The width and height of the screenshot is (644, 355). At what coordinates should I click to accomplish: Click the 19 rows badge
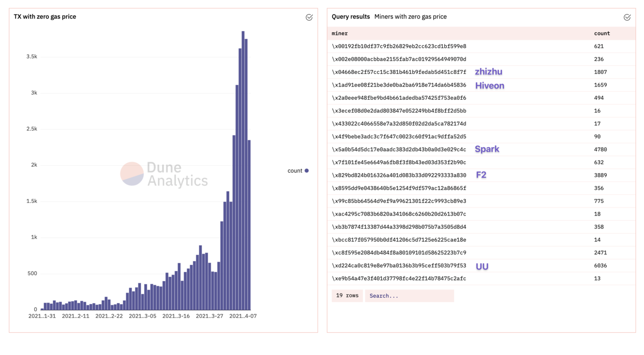(347, 296)
